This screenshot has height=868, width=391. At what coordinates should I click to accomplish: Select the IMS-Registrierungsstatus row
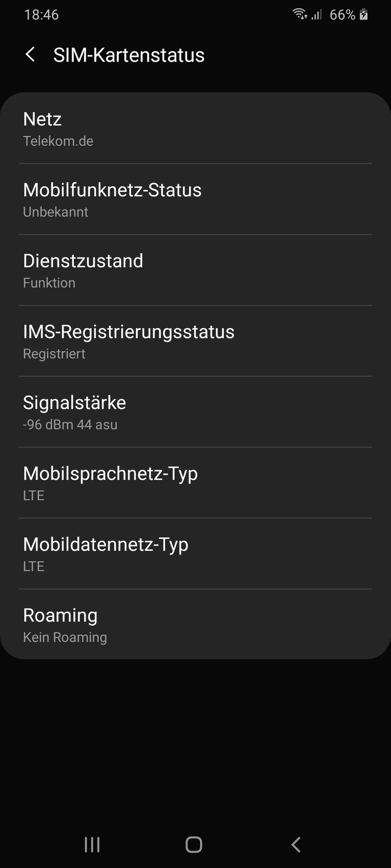195,341
